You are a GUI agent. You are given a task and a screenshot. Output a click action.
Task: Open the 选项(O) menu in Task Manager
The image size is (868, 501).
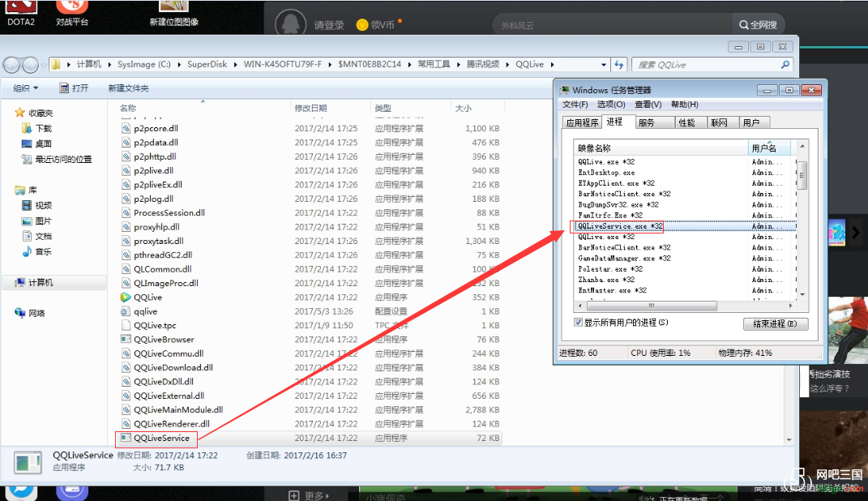click(611, 105)
